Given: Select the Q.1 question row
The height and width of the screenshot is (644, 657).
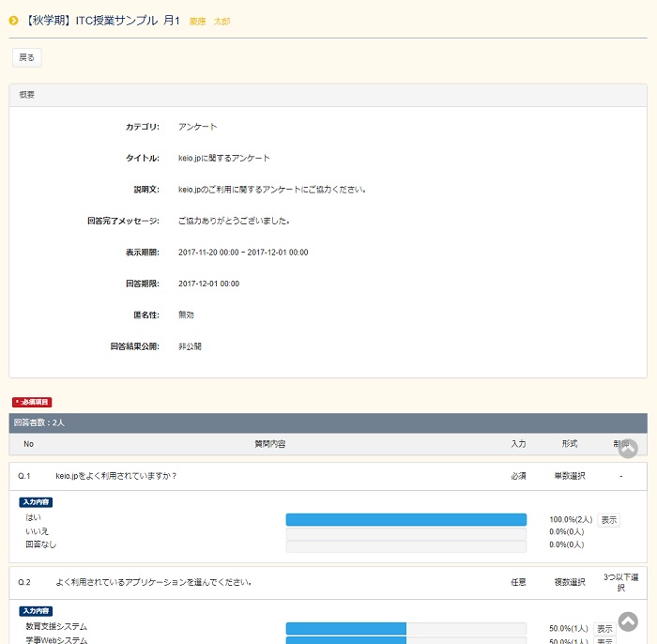Looking at the screenshot, I should pos(328,476).
